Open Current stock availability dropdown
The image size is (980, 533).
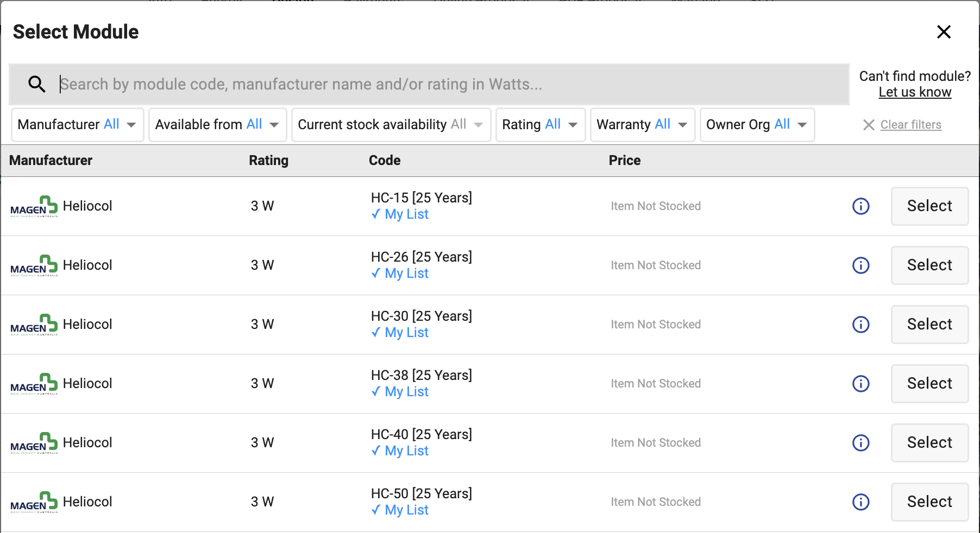[x=391, y=125]
